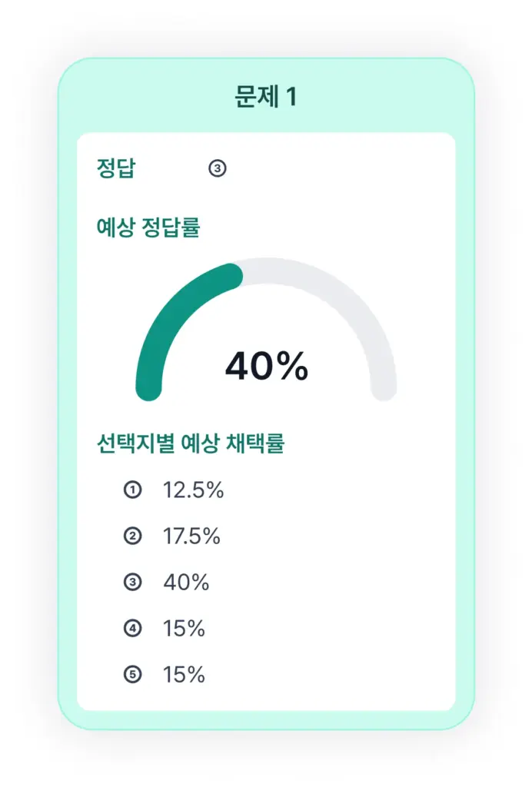Select the circled 1 choice icon
The image size is (532, 787).
coord(133,490)
